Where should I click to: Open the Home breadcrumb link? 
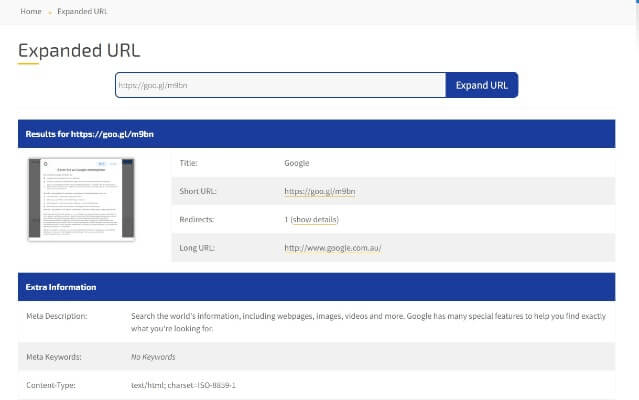tap(31, 11)
